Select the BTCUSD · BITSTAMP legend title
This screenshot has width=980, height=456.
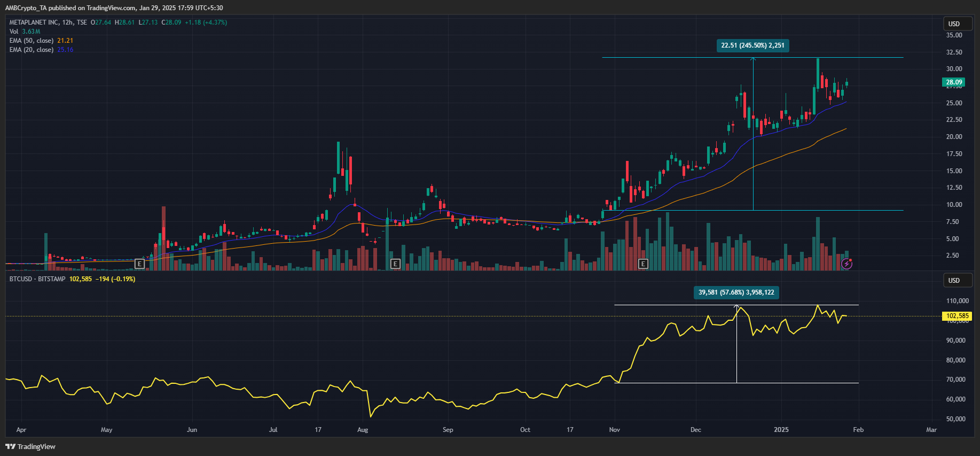37,279
